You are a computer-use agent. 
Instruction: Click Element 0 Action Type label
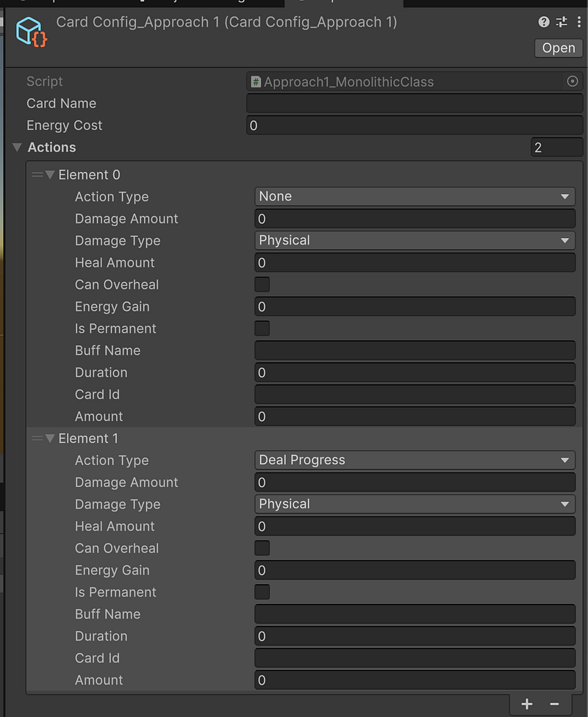pos(112,197)
